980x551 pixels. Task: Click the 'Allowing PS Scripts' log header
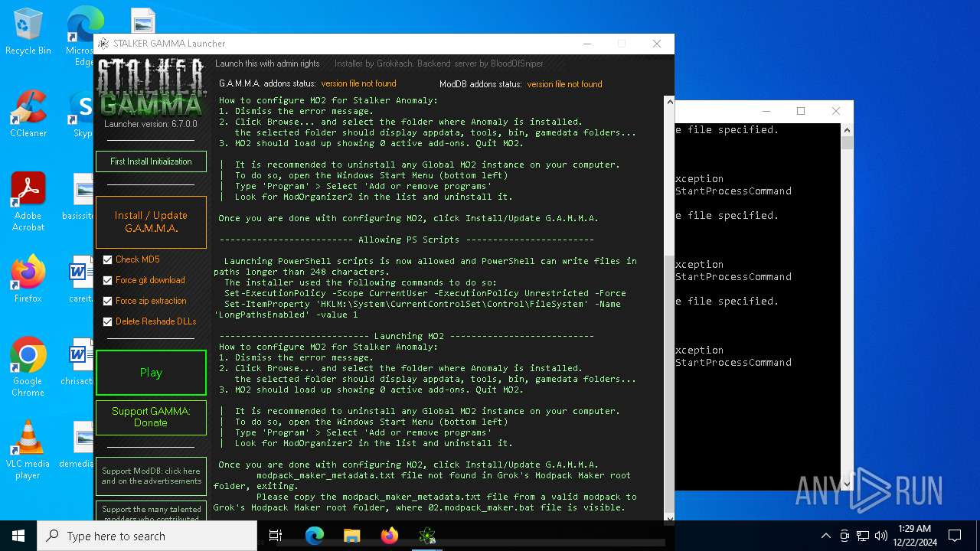pyautogui.click(x=407, y=240)
